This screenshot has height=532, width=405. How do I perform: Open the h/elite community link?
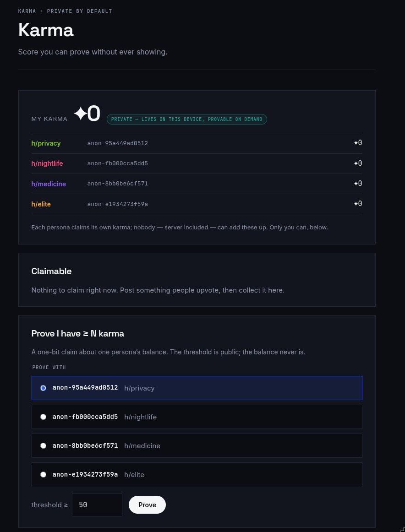point(41,204)
